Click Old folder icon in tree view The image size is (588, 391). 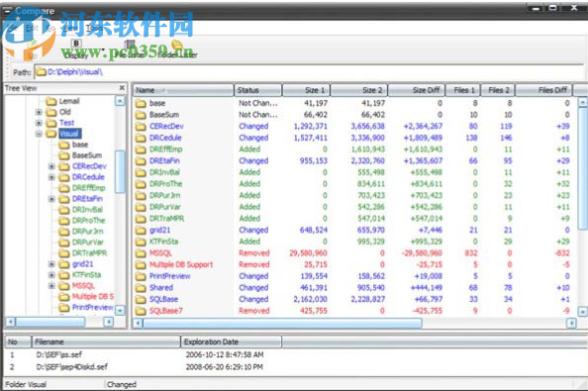pyautogui.click(x=51, y=112)
